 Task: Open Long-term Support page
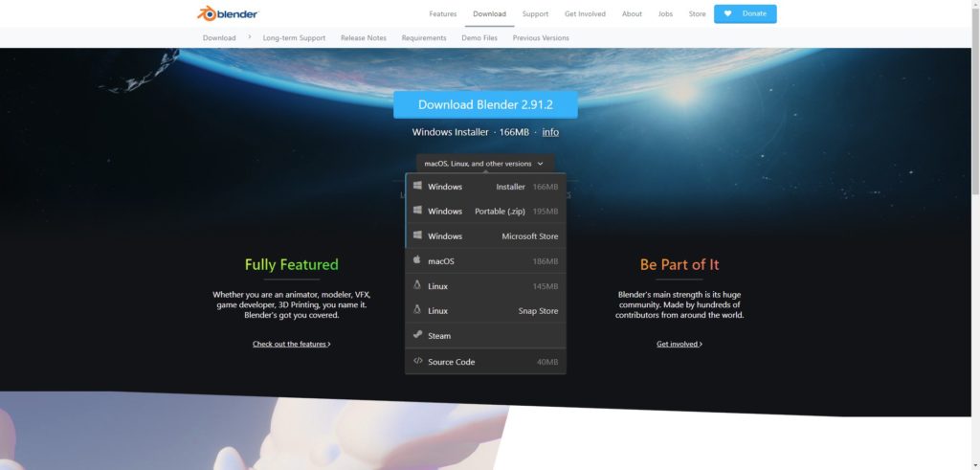[294, 38]
